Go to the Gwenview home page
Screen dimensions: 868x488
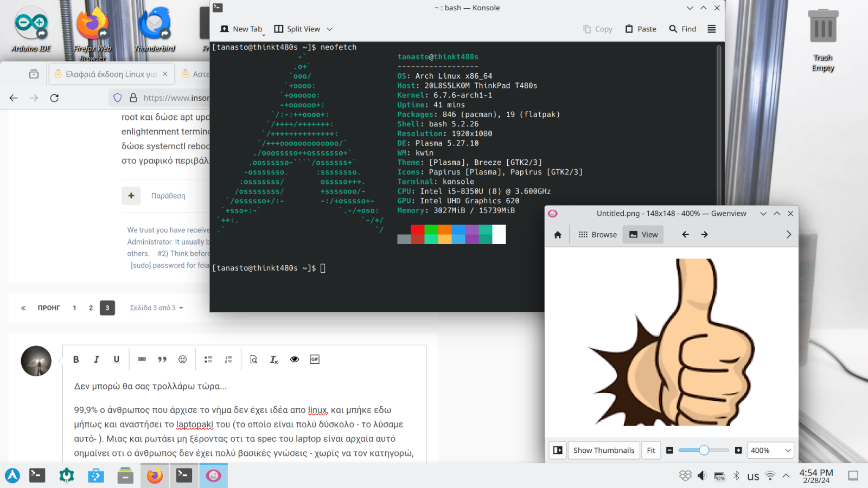tap(558, 235)
